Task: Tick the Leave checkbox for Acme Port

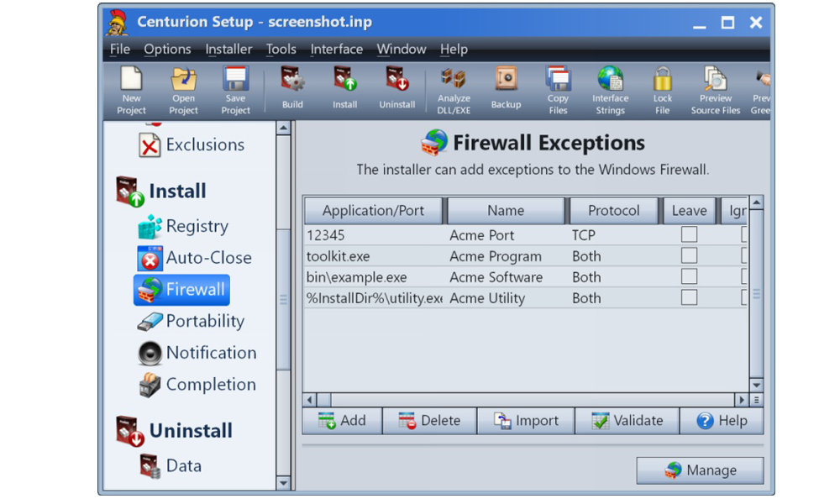Action: tap(689, 235)
